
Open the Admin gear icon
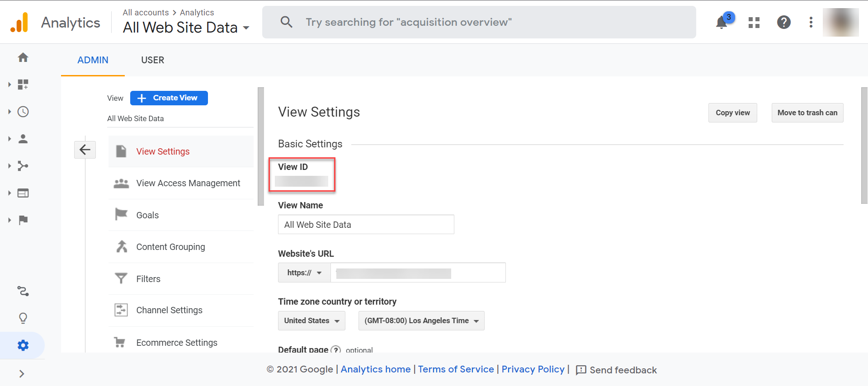click(x=23, y=345)
